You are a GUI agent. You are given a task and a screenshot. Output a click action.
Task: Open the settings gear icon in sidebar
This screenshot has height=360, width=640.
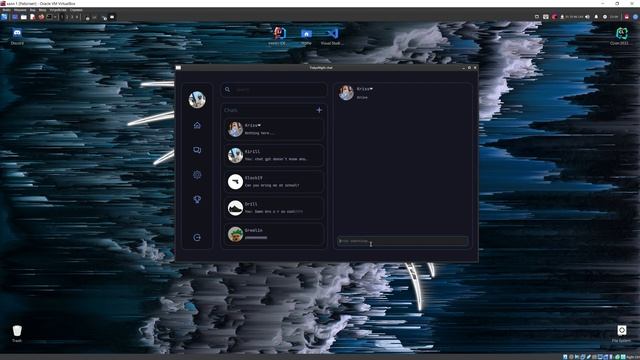[x=197, y=175]
